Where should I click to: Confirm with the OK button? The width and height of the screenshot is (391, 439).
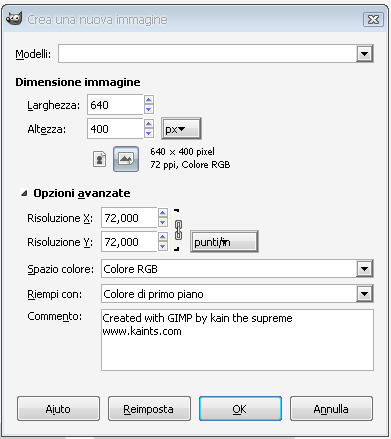pyautogui.click(x=240, y=409)
